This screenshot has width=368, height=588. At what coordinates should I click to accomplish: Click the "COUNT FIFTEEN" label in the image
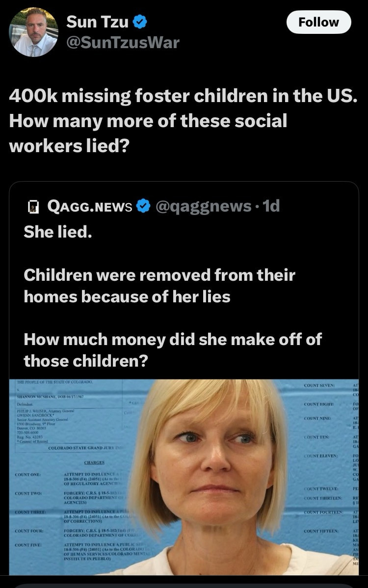point(320,531)
